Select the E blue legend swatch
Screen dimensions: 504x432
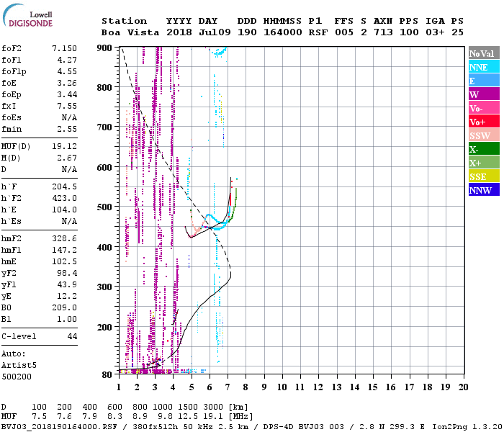(x=484, y=81)
